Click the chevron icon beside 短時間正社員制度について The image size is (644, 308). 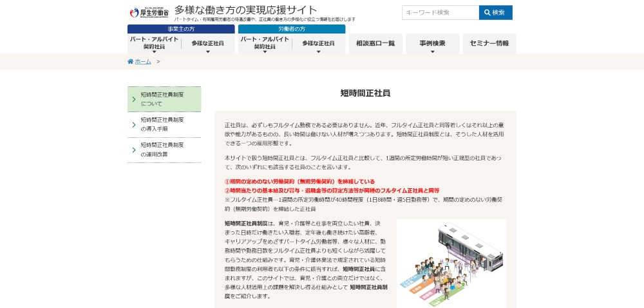tap(134, 99)
